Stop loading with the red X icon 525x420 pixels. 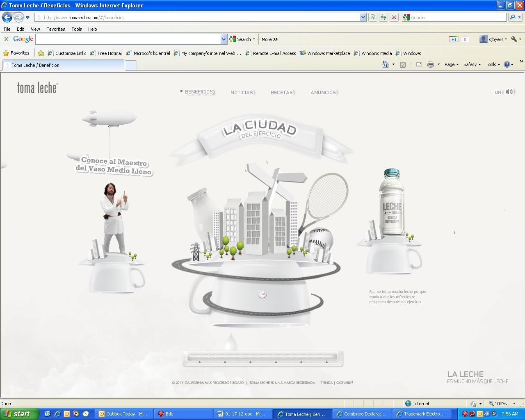coord(394,17)
